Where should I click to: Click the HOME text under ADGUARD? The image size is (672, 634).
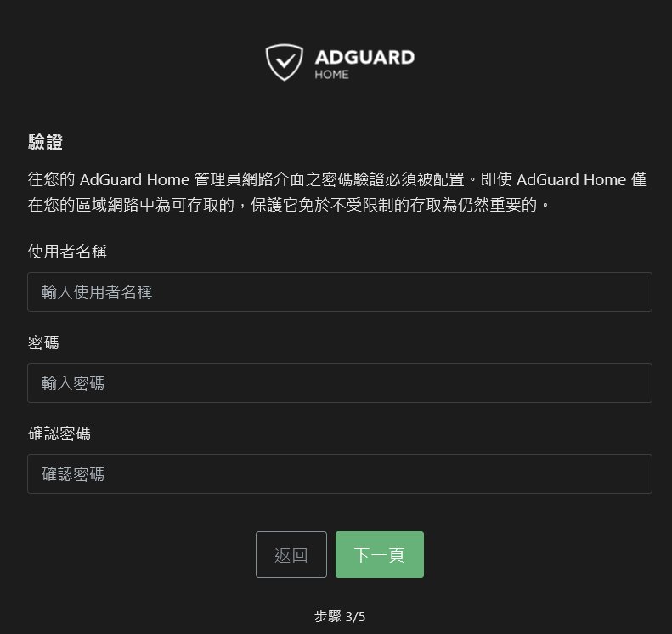[331, 75]
